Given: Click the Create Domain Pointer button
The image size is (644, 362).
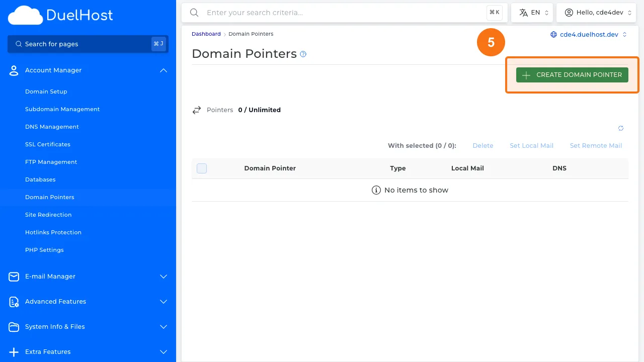Looking at the screenshot, I should 572,74.
